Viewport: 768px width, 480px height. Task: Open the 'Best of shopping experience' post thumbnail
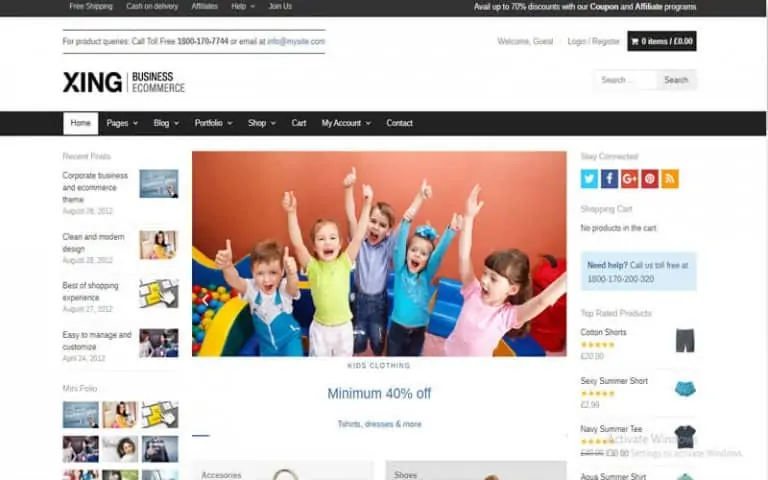(x=159, y=293)
